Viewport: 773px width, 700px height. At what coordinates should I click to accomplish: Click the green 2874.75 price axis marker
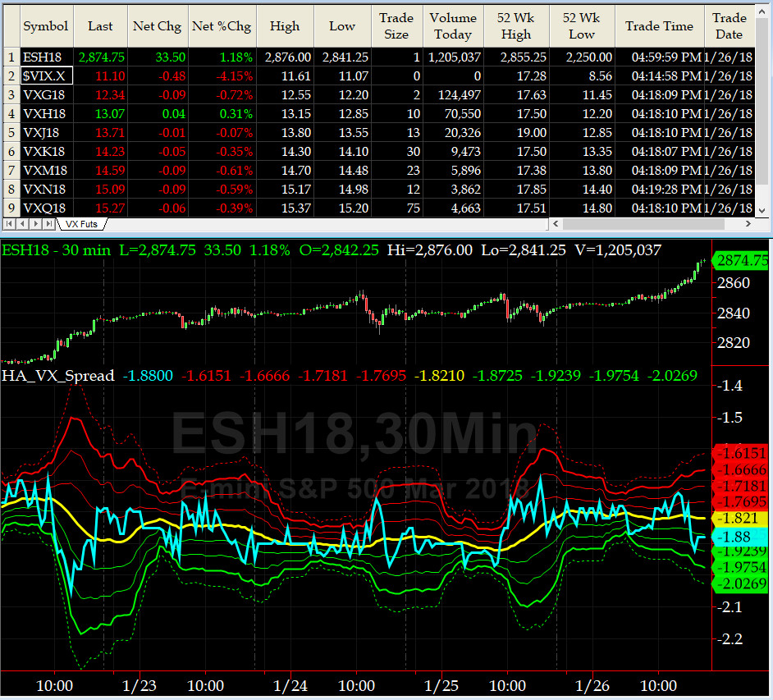[742, 260]
